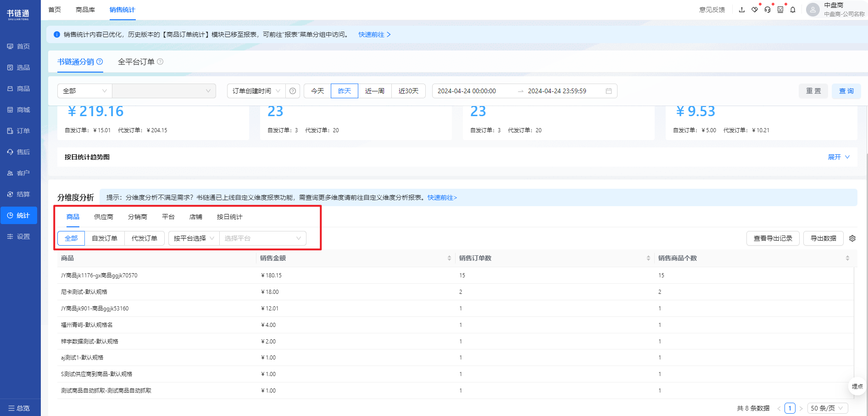The height and width of the screenshot is (416, 868).
Task: Click the help icon beside 书链通分销
Action: [x=100, y=62]
